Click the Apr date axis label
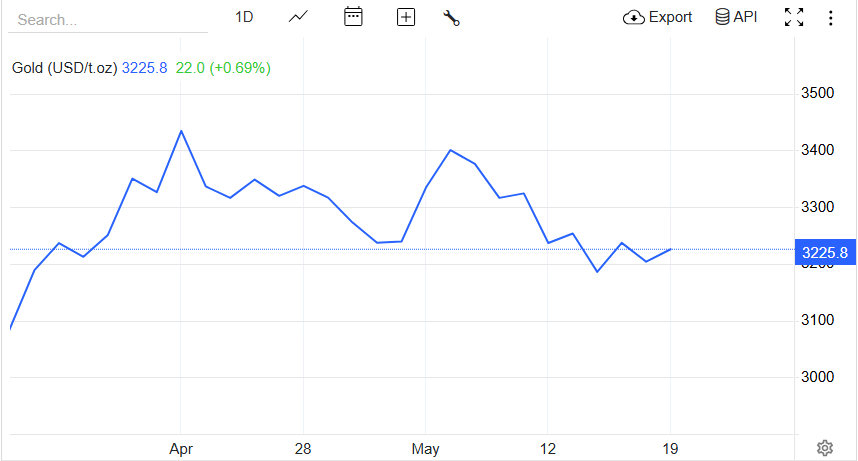 (181, 449)
